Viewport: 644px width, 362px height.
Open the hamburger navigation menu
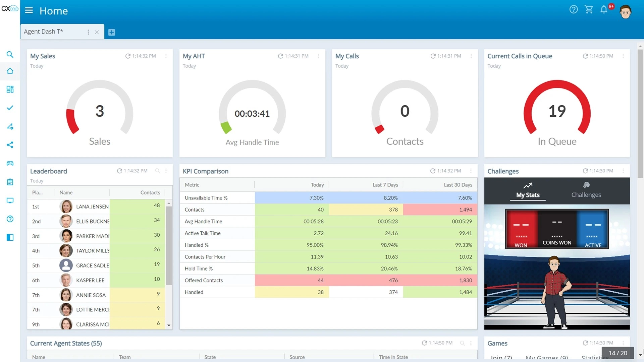(29, 10)
